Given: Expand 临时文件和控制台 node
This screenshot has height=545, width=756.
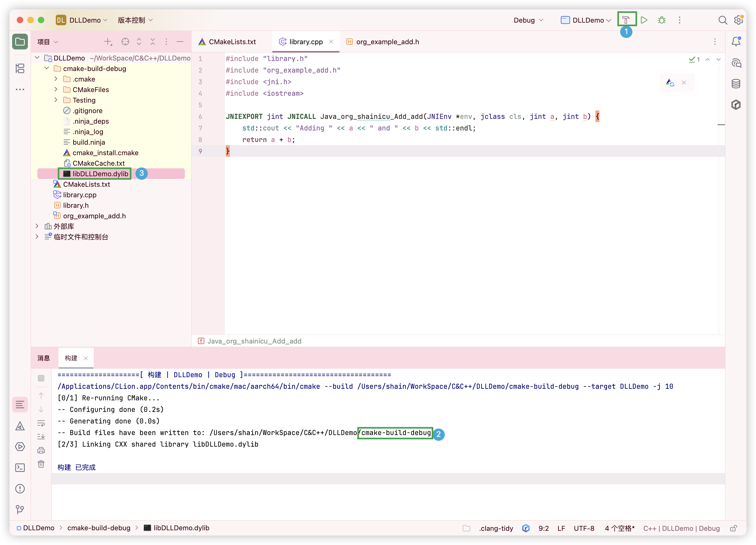Looking at the screenshot, I should [37, 237].
